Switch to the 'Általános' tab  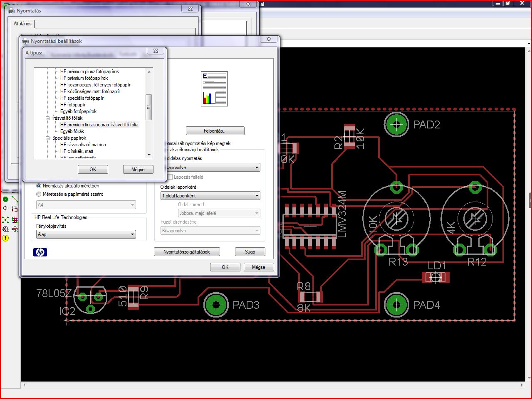[x=22, y=24]
